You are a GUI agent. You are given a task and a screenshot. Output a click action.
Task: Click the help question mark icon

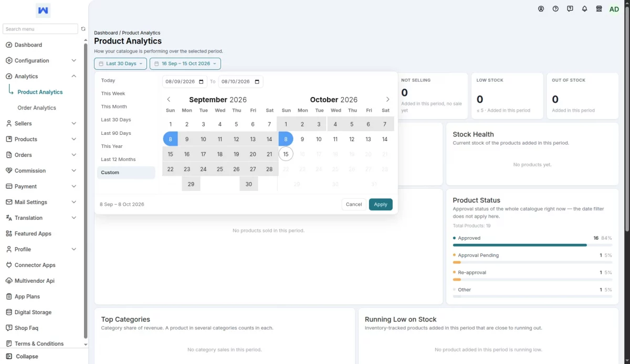tap(555, 9)
